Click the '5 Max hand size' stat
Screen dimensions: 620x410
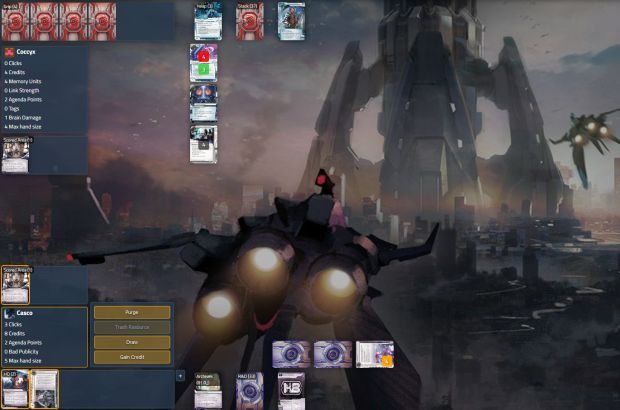tap(23, 361)
